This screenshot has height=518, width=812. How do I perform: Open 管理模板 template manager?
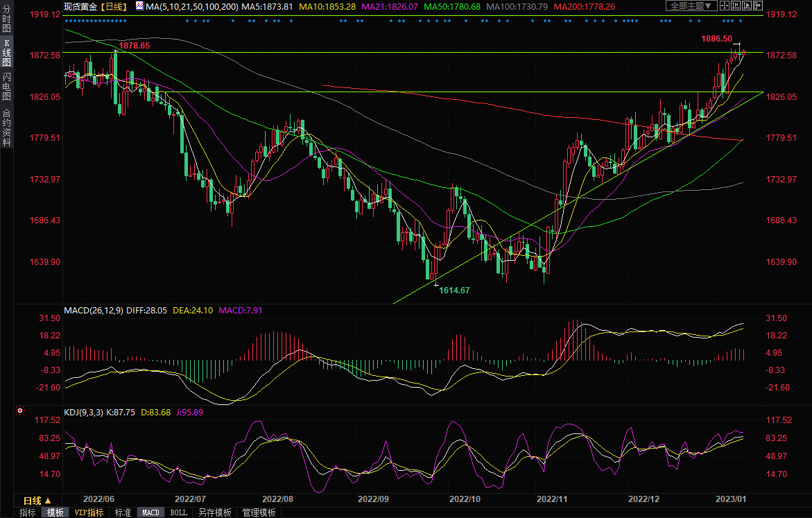coord(258,512)
